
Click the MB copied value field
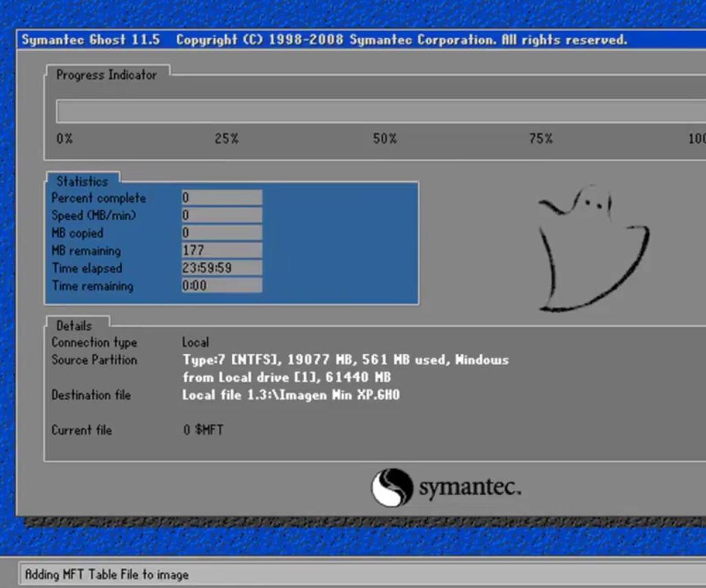(222, 232)
